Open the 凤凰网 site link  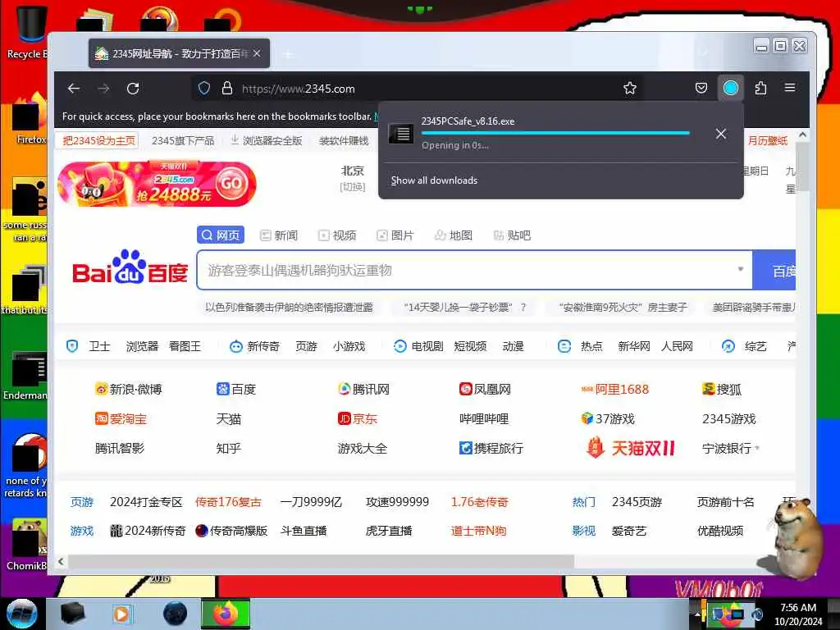[486, 389]
